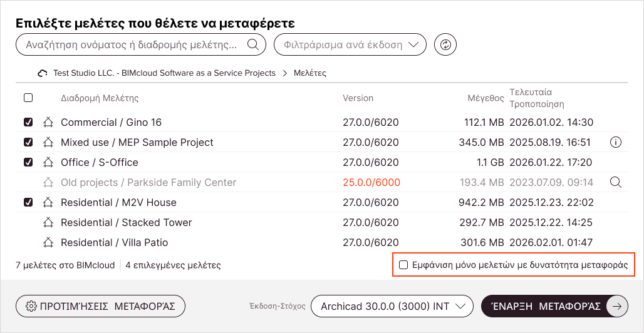Click the 345.0 MB size value
The image size is (644, 333).
pyautogui.click(x=481, y=143)
